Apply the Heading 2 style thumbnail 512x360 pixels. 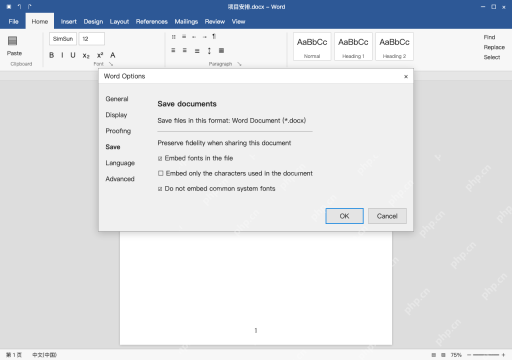[x=395, y=47]
